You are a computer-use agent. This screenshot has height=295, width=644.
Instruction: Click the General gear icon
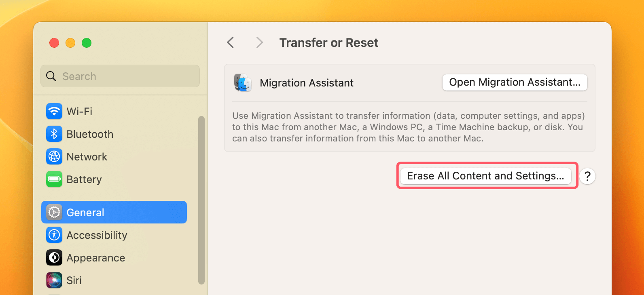click(x=54, y=212)
